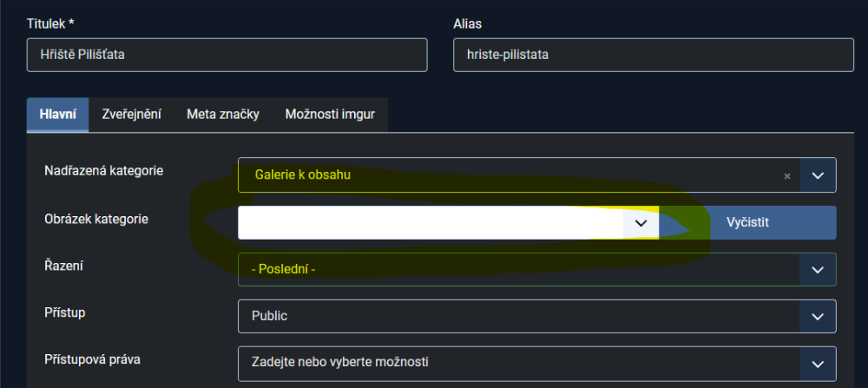Click the Obrázek kategorie label
Image resolution: width=868 pixels, height=388 pixels.
(96, 219)
